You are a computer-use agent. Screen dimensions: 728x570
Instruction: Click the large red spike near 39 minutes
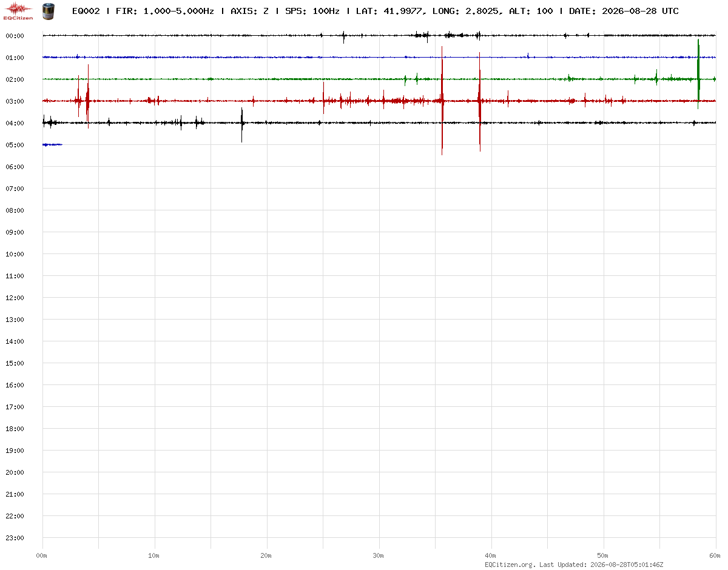point(480,101)
